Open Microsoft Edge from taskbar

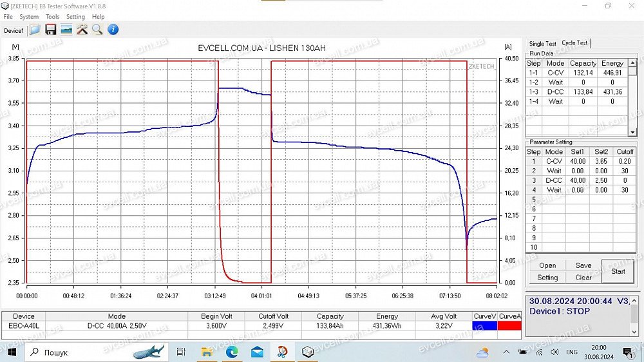[232, 352]
